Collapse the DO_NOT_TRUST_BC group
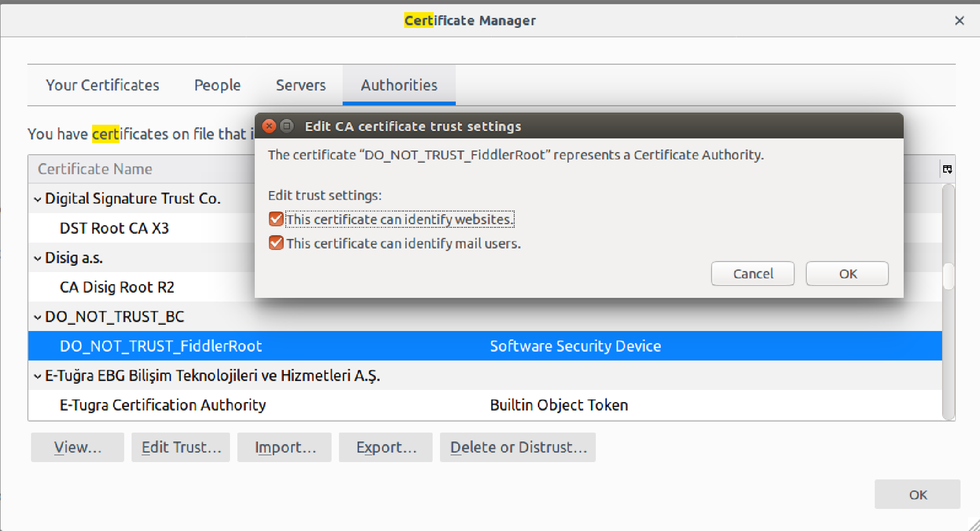Screen dimensions: 980x531 coord(37,317)
